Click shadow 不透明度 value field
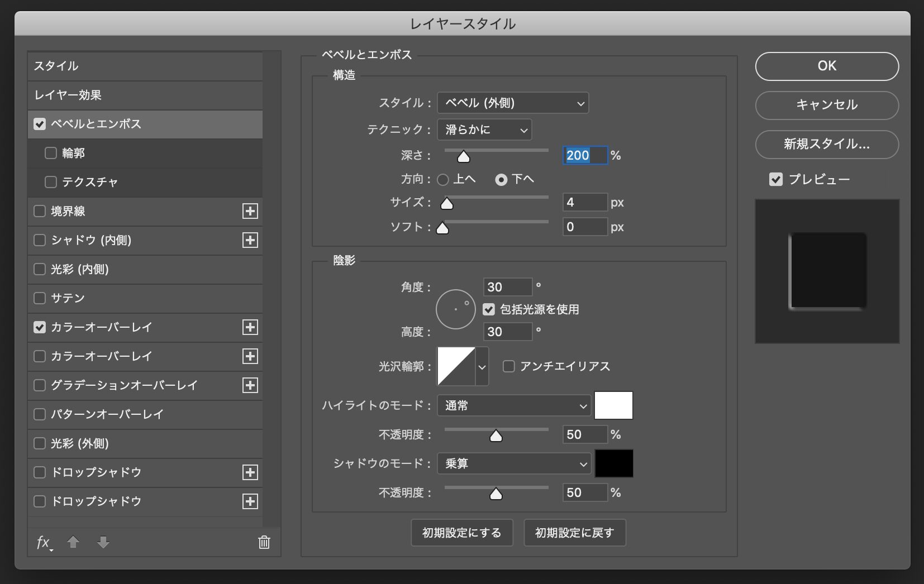The height and width of the screenshot is (584, 924). click(585, 492)
